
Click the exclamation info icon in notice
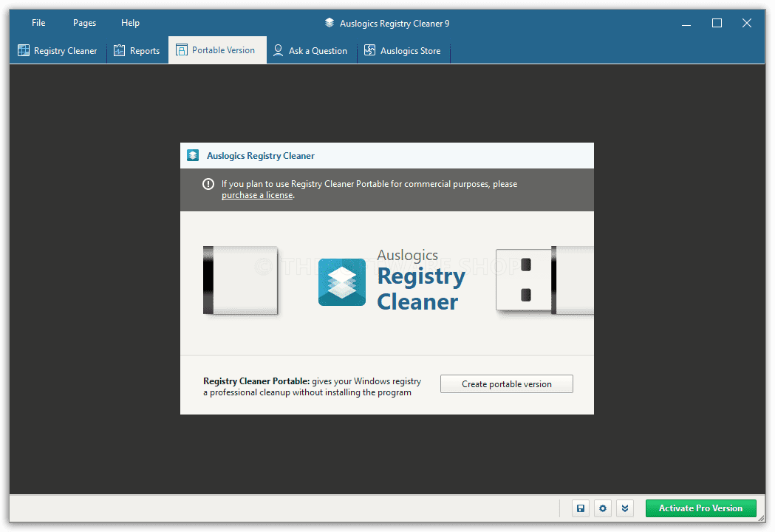click(x=208, y=184)
